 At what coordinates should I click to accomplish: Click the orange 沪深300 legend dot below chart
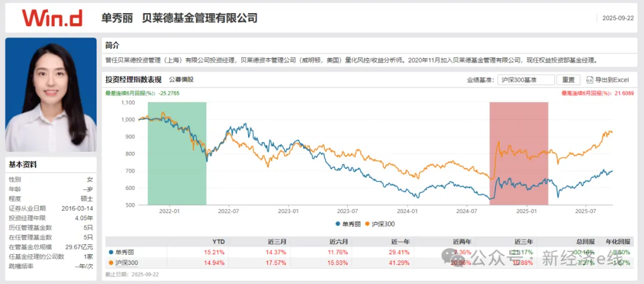pyautogui.click(x=366, y=224)
